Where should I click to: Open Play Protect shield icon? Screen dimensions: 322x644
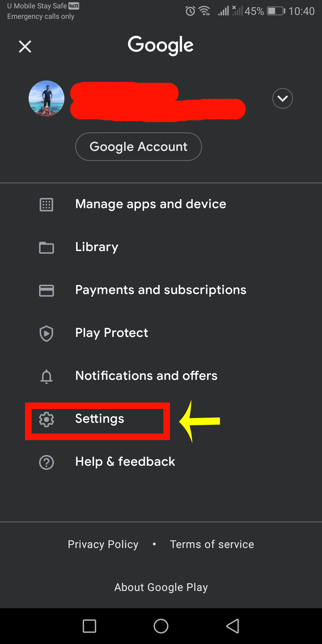point(46,333)
